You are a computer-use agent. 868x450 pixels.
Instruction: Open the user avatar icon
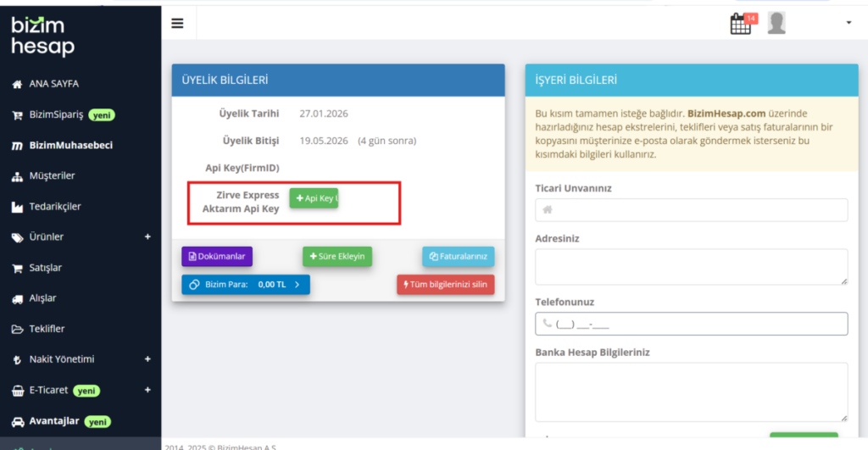coord(776,23)
